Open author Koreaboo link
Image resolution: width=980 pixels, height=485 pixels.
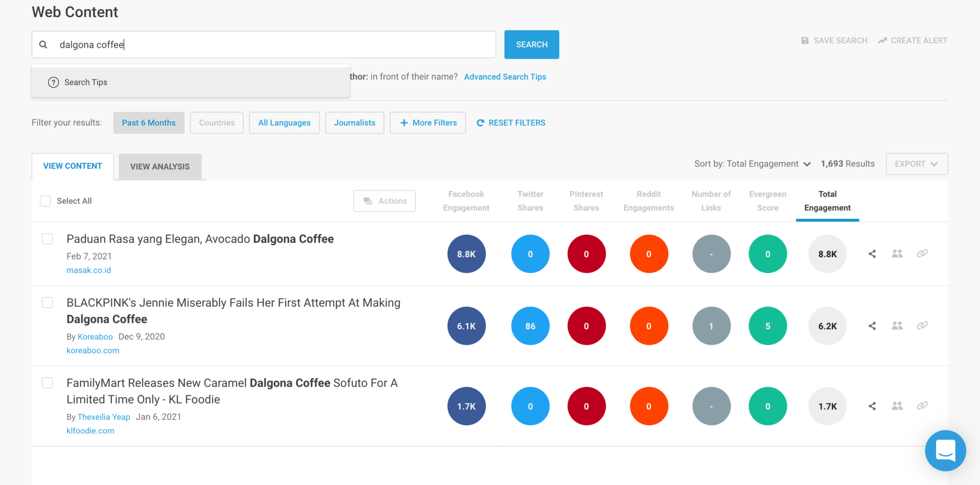click(95, 337)
